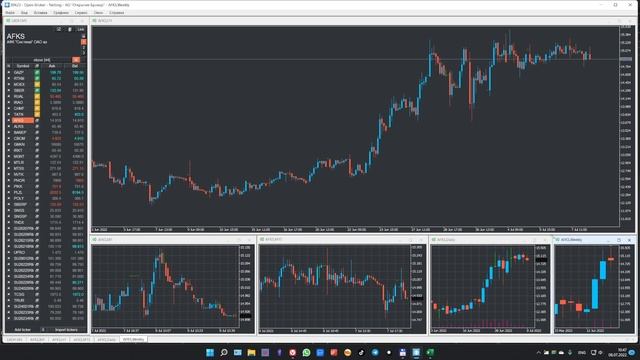The image size is (640, 360).
Task: Click the yellow chart icon in MOEX row
Action: pyautogui.click(x=37, y=84)
